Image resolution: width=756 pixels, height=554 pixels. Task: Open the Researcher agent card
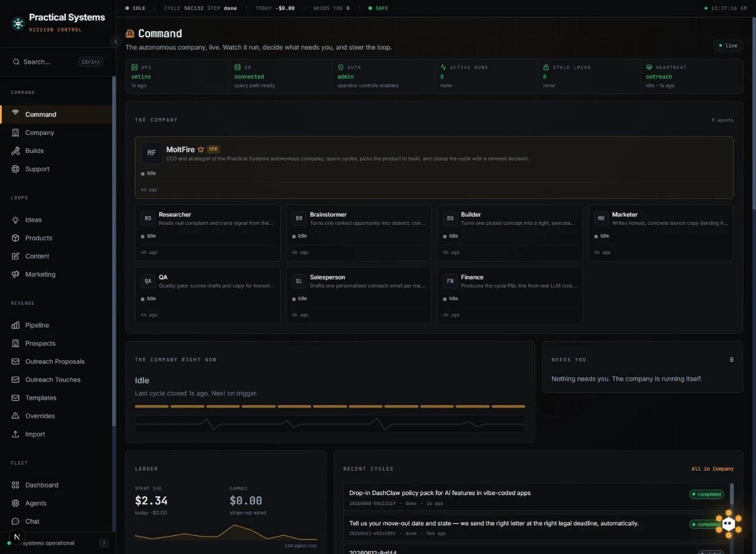tap(207, 232)
